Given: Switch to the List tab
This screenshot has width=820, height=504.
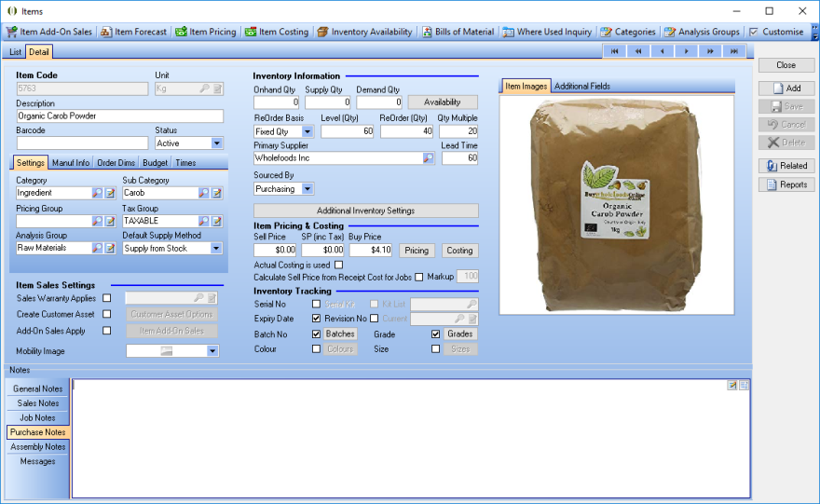Looking at the screenshot, I should click(x=15, y=52).
